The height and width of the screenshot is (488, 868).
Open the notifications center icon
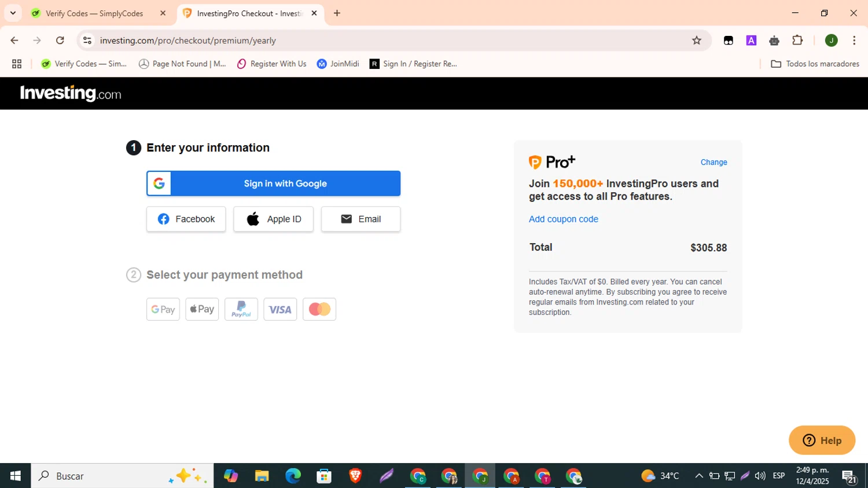[x=849, y=476]
